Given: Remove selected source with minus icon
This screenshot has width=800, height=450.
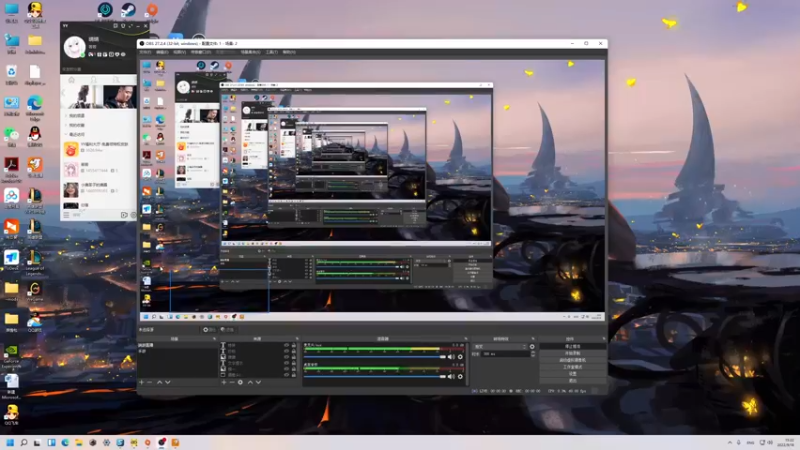Looking at the screenshot, I should pos(232,382).
